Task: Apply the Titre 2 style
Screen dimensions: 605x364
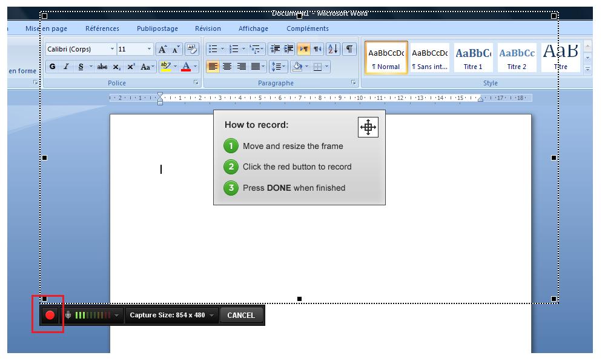Action: click(517, 58)
